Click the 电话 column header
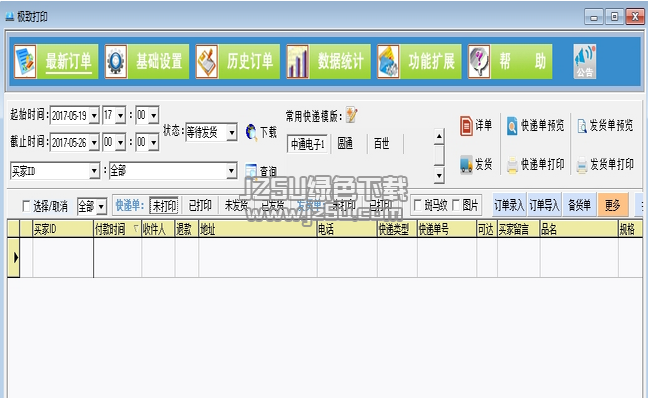This screenshot has height=398, width=648. (x=347, y=229)
